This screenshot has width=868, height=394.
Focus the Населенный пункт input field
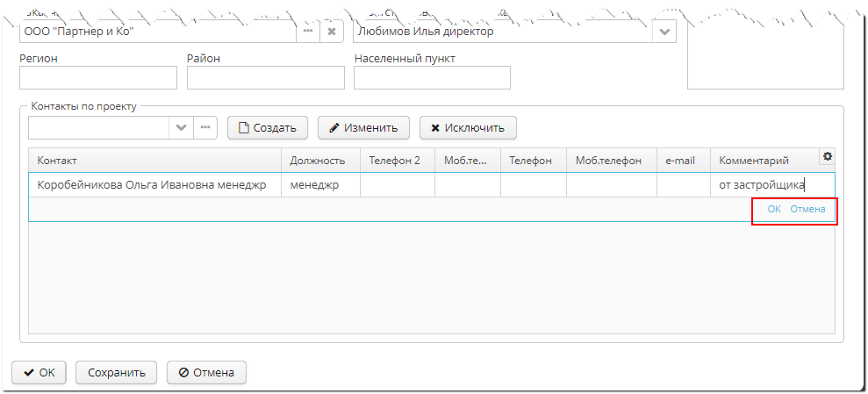432,78
